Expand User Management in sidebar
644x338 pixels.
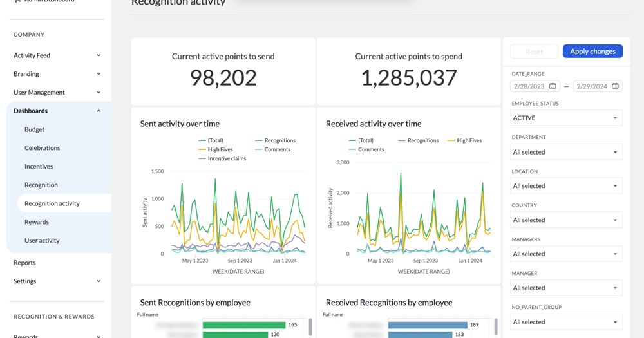(x=57, y=93)
